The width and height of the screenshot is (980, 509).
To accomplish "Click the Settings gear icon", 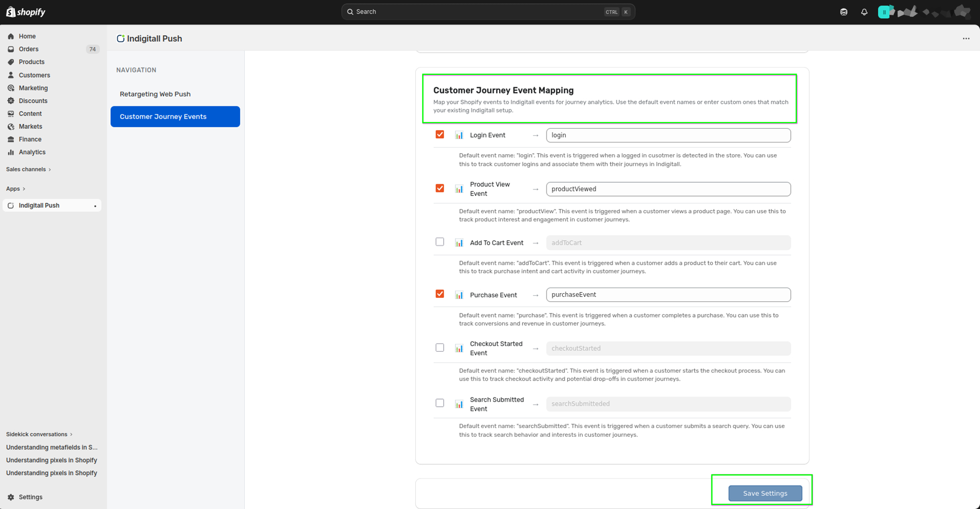I will pos(11,497).
